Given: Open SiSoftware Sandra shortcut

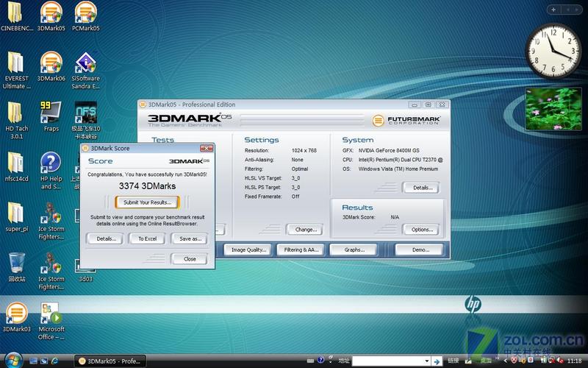Looking at the screenshot, I should [85, 70].
